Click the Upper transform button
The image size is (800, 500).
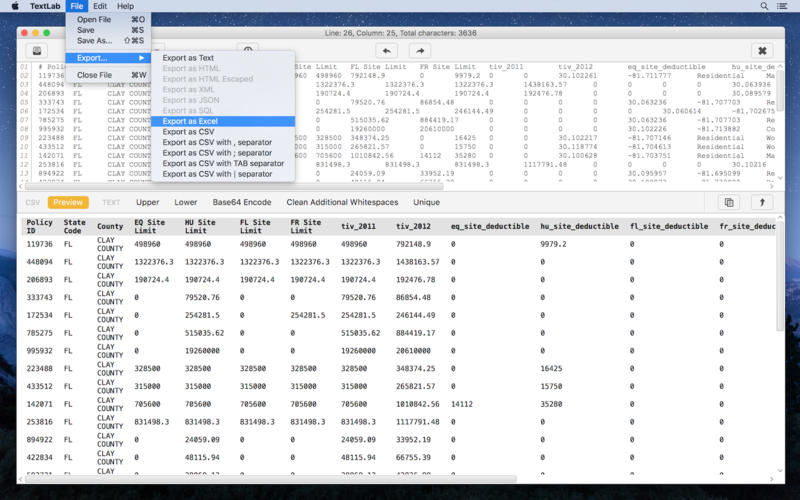[x=147, y=202]
